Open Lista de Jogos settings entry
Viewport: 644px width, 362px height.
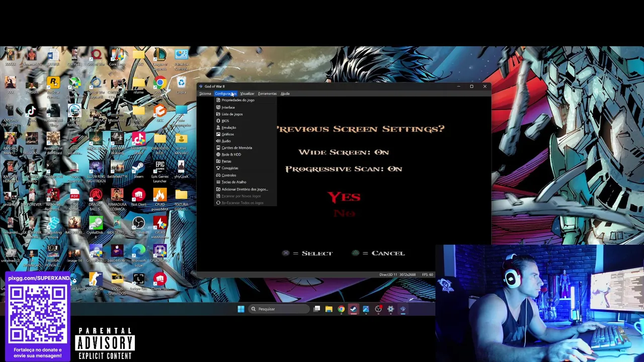click(x=246, y=114)
